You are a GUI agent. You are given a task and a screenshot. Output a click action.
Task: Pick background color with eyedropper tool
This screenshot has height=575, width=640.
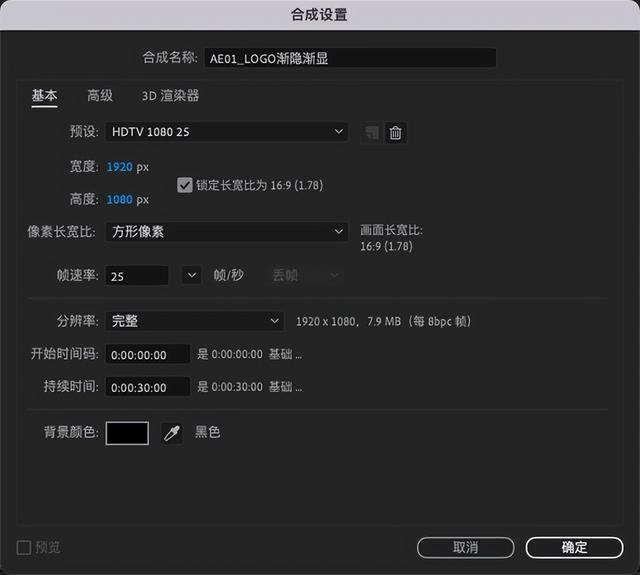point(172,433)
